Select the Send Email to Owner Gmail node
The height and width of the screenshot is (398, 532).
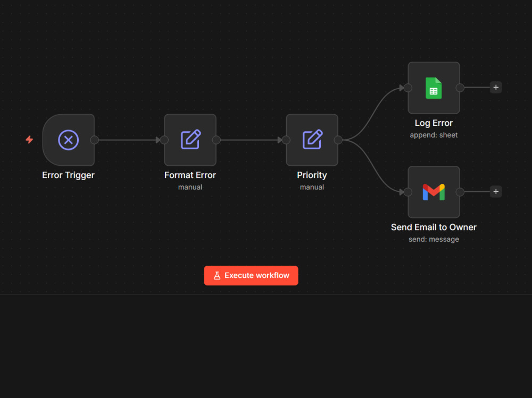434,192
